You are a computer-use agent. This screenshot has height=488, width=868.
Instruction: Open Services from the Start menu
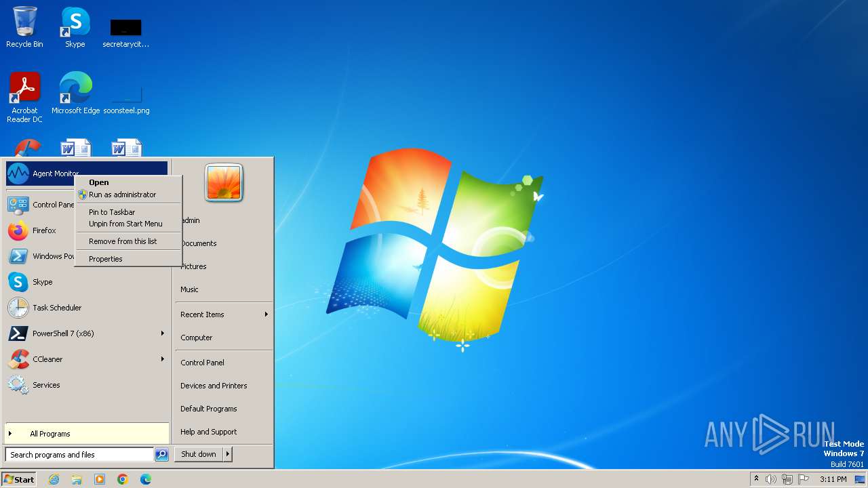tap(87, 385)
